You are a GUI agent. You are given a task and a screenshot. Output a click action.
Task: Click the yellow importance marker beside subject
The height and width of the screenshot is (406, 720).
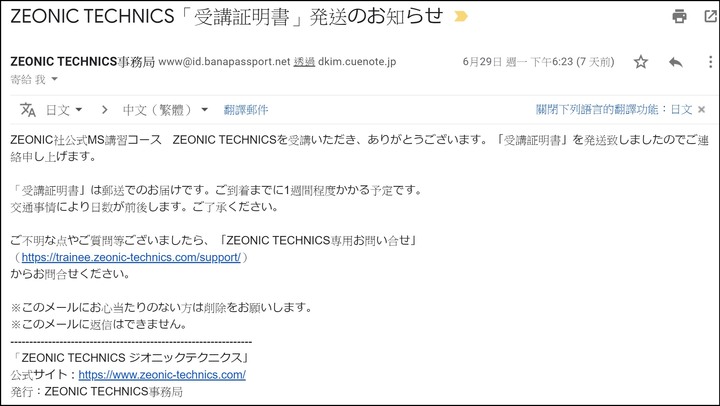click(x=461, y=17)
